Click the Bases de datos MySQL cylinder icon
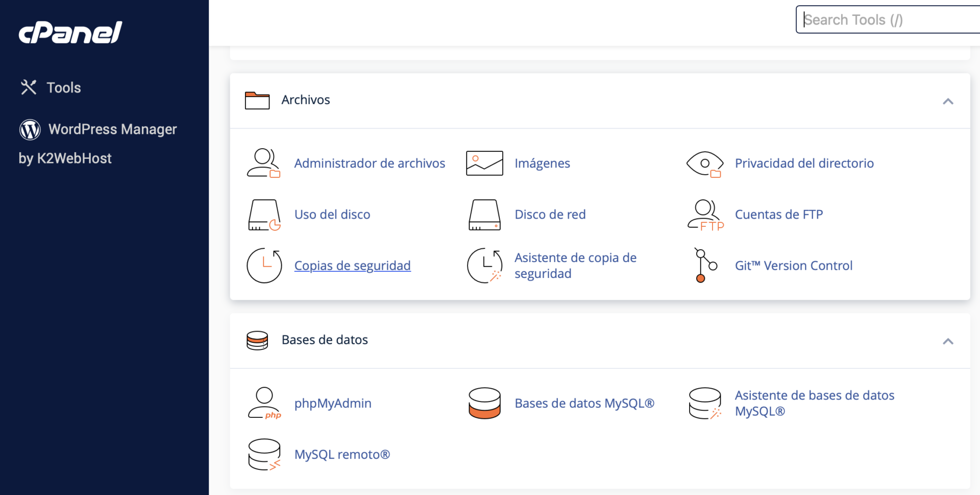 click(484, 403)
